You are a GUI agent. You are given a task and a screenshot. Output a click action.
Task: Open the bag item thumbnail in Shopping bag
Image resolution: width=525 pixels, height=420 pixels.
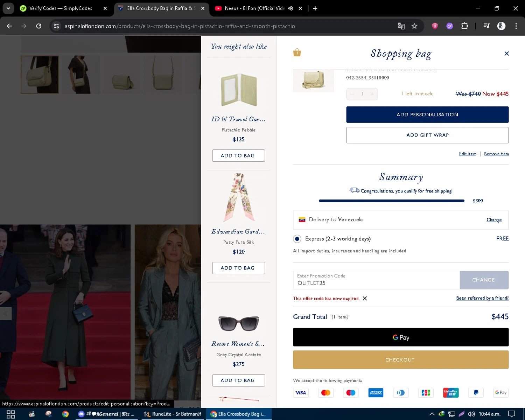[x=313, y=81]
